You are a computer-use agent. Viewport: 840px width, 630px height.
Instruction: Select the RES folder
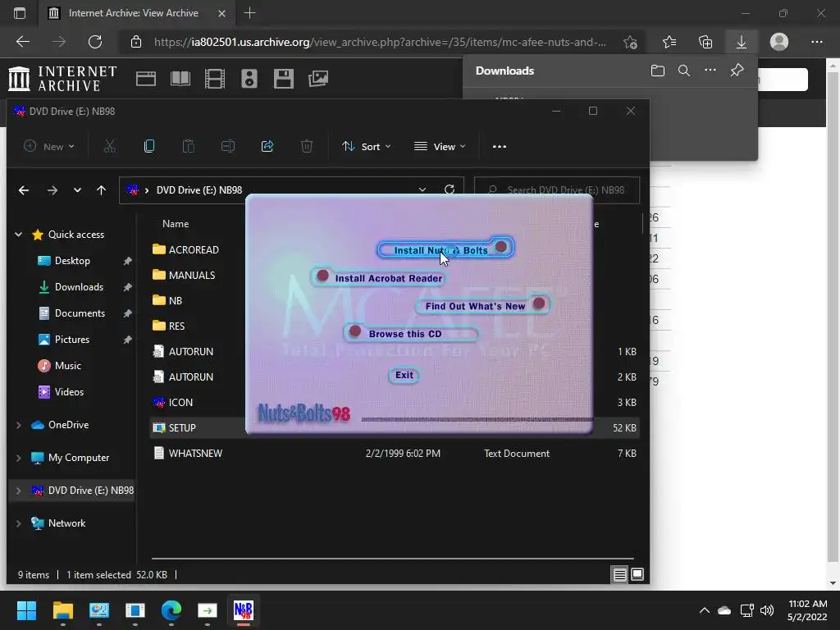pos(176,326)
